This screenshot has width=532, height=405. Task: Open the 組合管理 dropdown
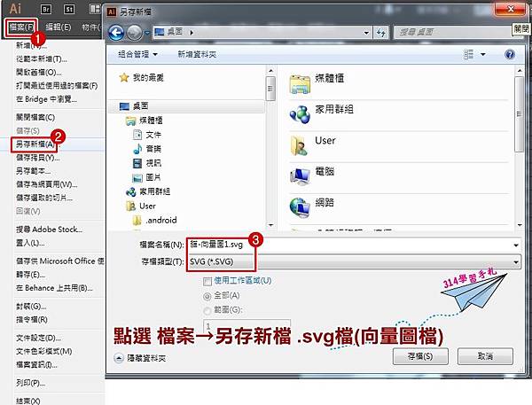coord(137,54)
